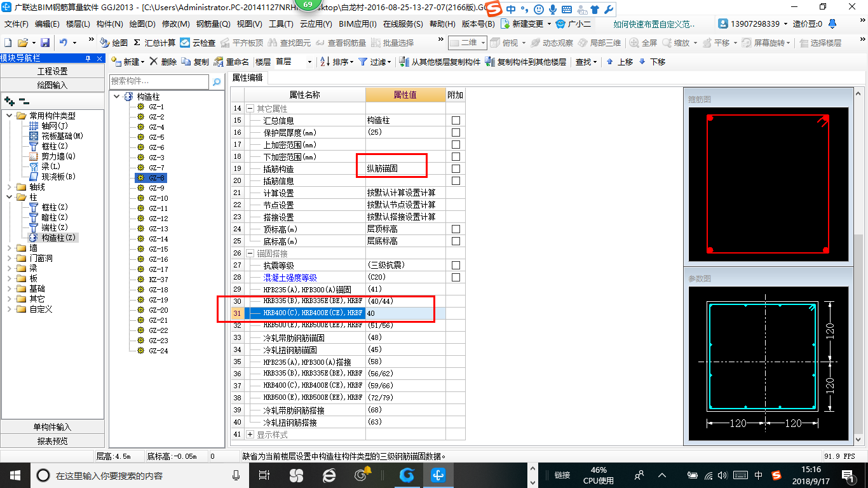The width and height of the screenshot is (868, 488).
Task: Switch to the 属性编辑 tab
Action: [x=248, y=78]
